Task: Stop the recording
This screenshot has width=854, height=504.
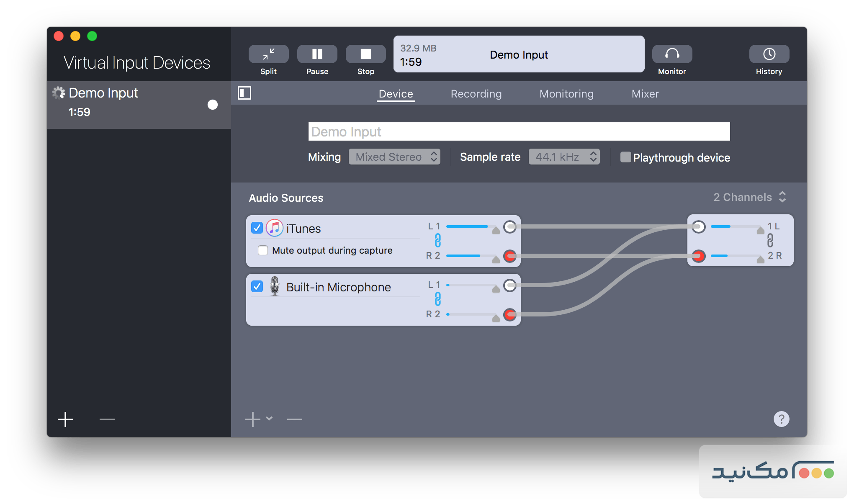Action: point(365,54)
